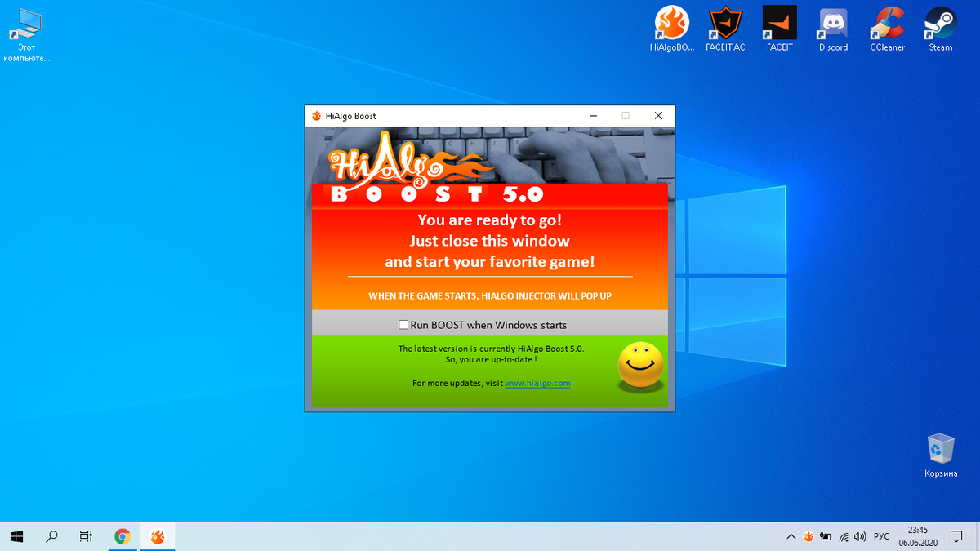The height and width of the screenshot is (551, 980).
Task: Click the HiAlgo flame tray icon
Action: (x=808, y=537)
